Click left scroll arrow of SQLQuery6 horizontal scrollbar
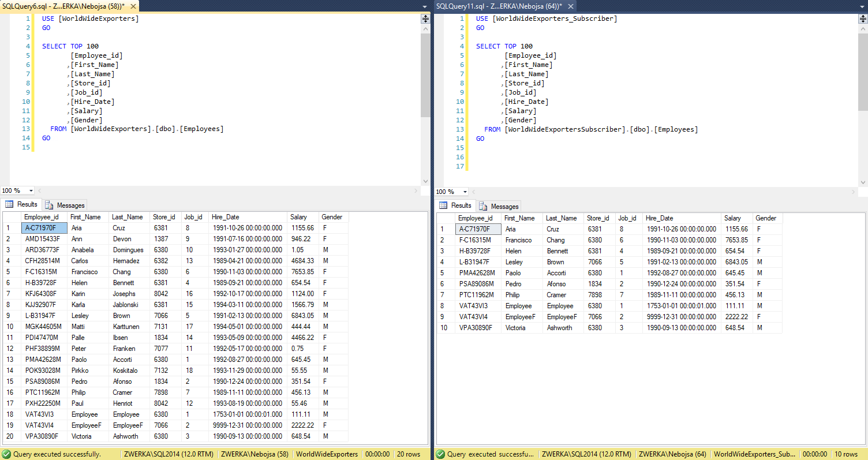 click(x=40, y=190)
